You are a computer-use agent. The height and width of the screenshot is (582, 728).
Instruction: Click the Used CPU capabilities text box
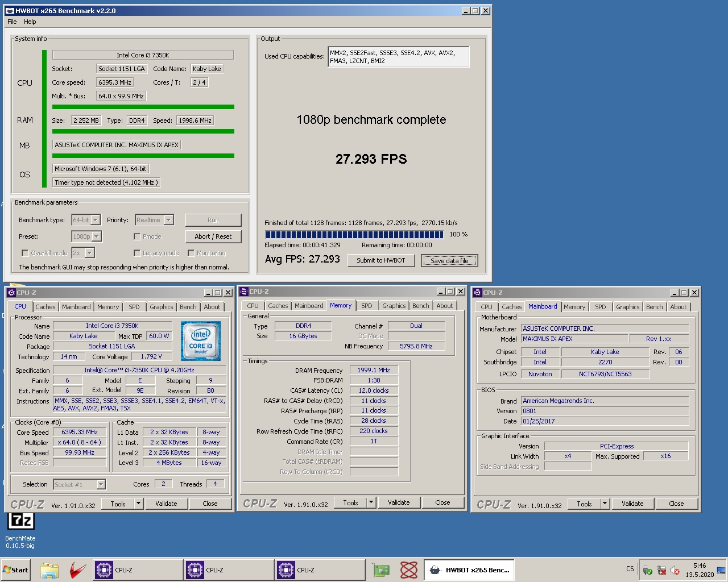pyautogui.click(x=399, y=57)
